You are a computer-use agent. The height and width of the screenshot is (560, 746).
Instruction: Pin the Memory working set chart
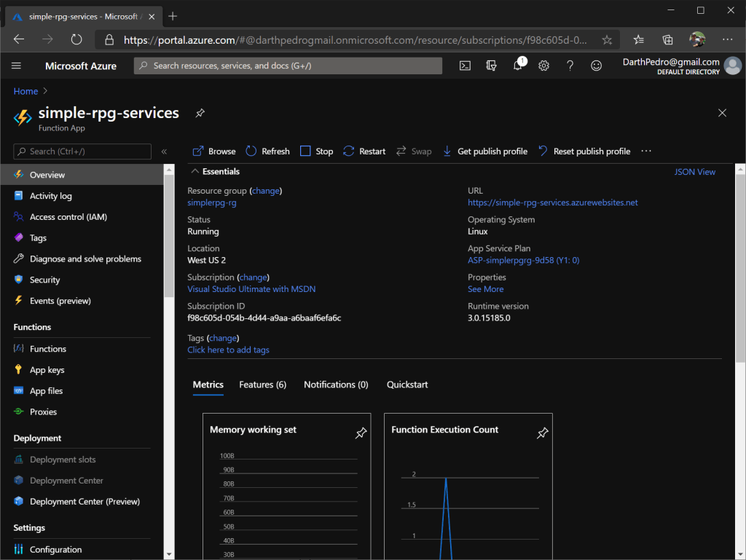click(x=361, y=433)
